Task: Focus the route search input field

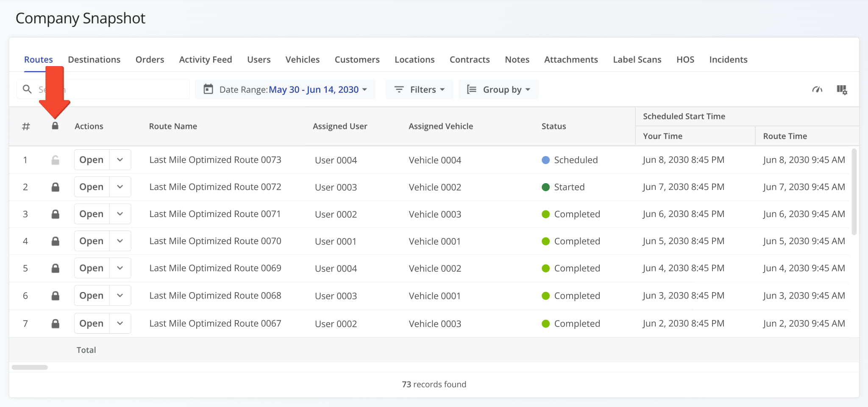Action: [x=103, y=89]
